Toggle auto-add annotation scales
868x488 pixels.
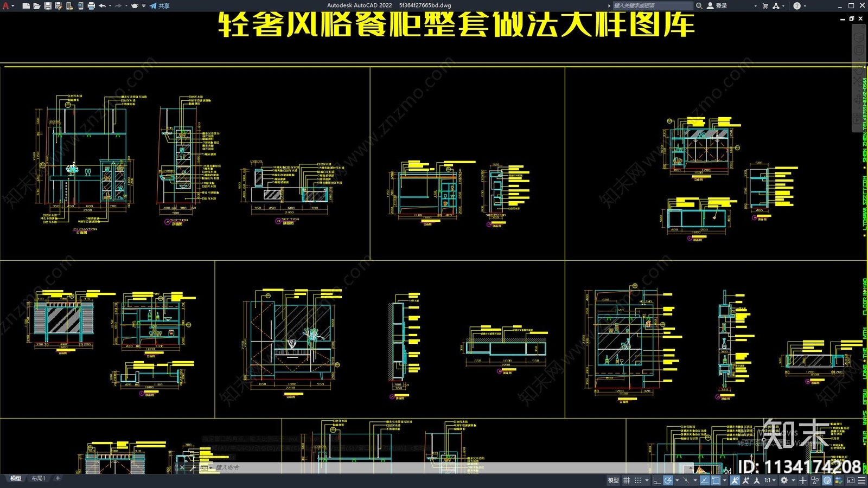click(746, 480)
